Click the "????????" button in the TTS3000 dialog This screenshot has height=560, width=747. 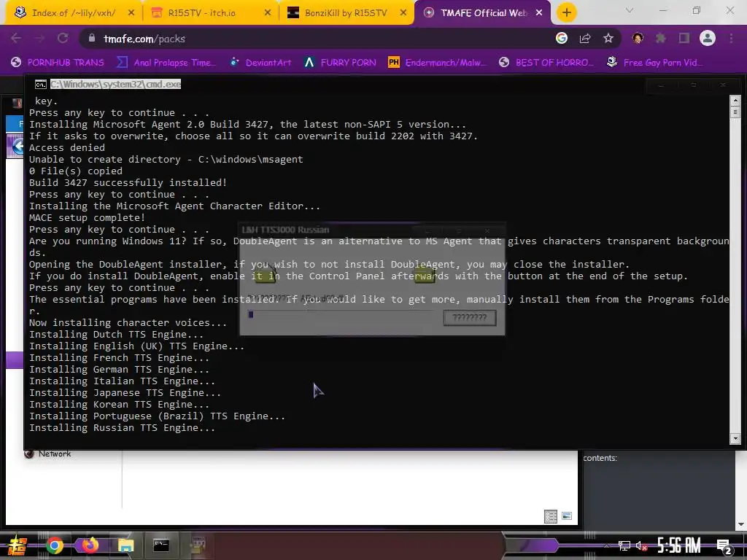pos(470,318)
